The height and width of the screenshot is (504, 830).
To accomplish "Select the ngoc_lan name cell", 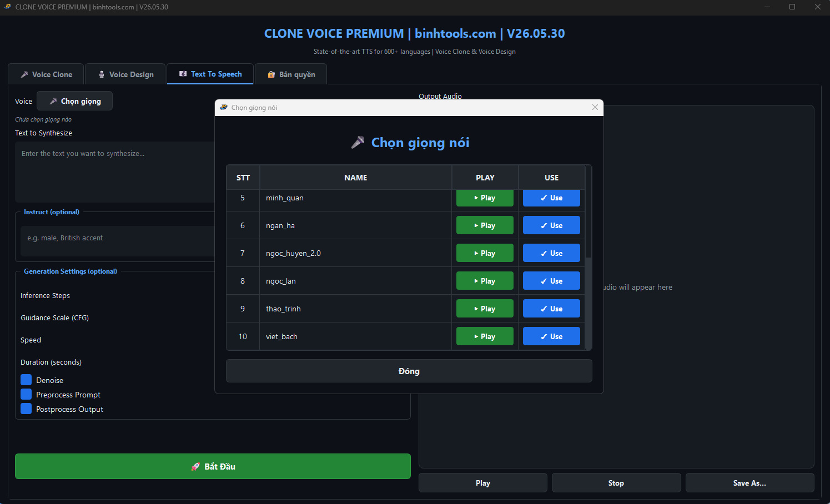I will coord(356,281).
